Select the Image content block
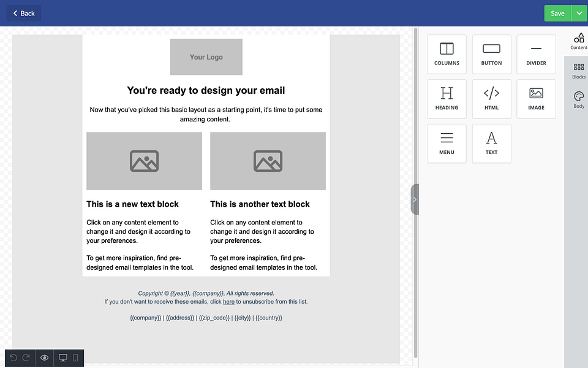This screenshot has height=368, width=588. [x=537, y=99]
